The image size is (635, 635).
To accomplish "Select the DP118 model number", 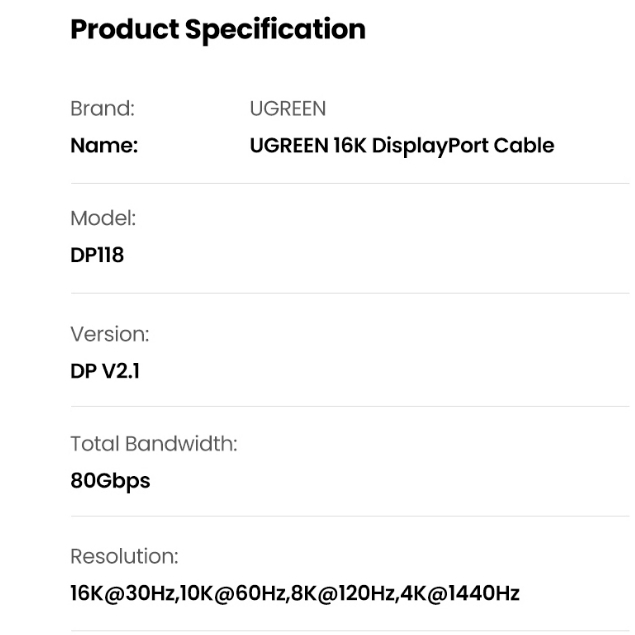I will [97, 255].
